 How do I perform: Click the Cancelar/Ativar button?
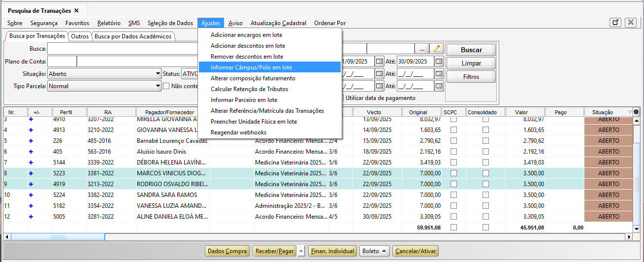pyautogui.click(x=416, y=251)
